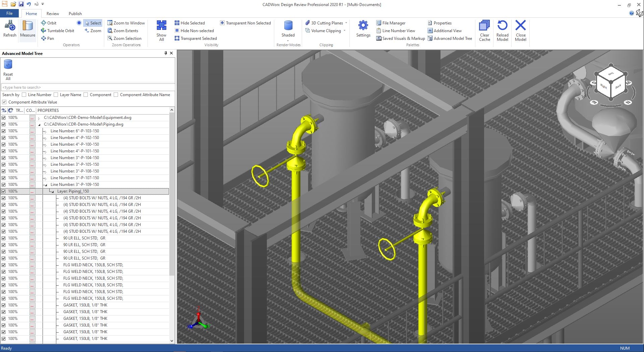Choose the Turntable Orbit tool

57,30
